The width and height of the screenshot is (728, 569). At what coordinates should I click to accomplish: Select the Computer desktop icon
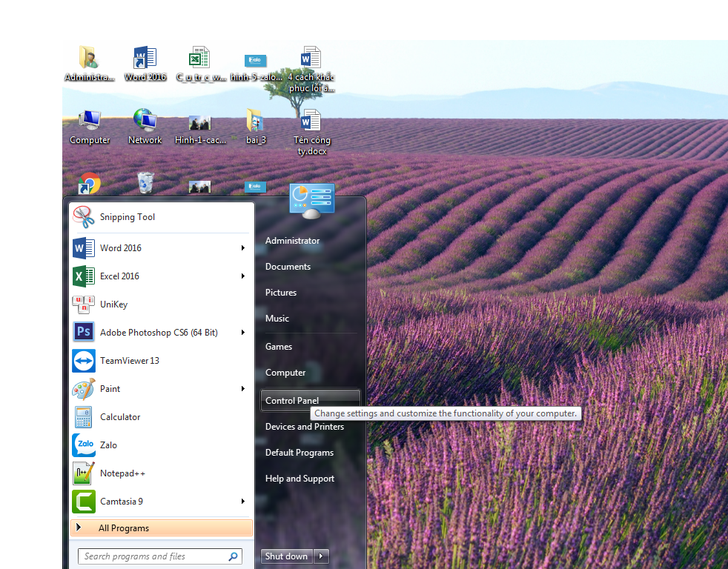(x=90, y=127)
